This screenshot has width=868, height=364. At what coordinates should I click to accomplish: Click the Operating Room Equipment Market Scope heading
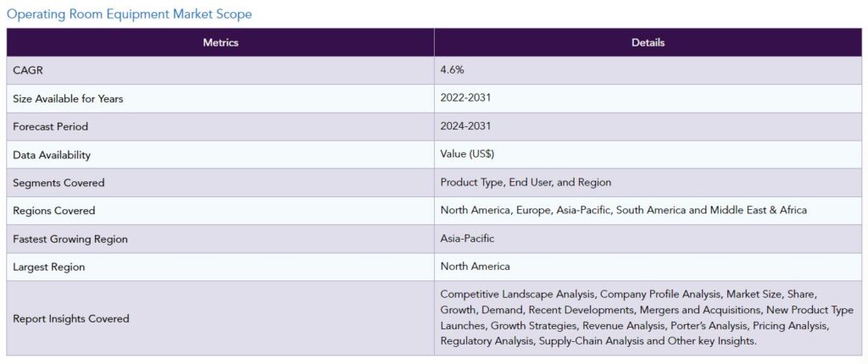pyautogui.click(x=129, y=14)
